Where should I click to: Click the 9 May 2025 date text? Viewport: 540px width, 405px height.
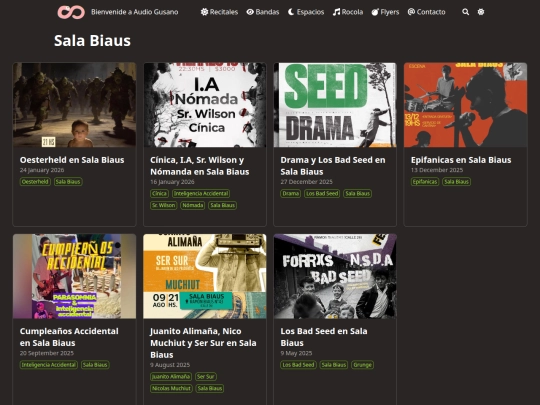(296, 353)
